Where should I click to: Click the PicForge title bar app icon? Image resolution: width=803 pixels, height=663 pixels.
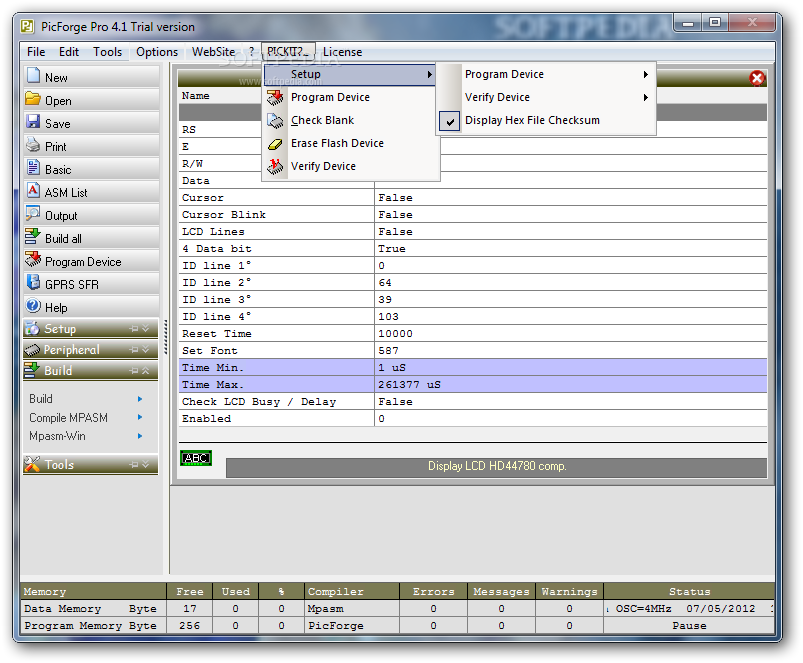click(28, 26)
